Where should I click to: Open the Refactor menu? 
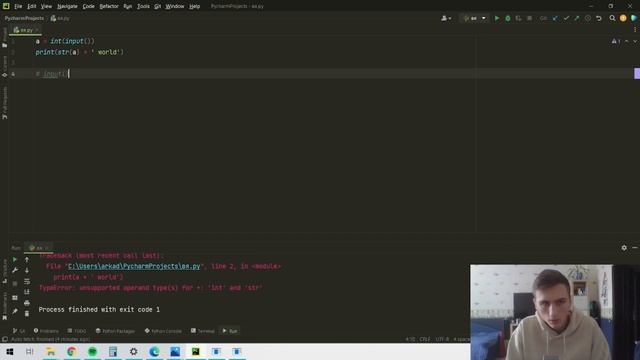(109, 6)
